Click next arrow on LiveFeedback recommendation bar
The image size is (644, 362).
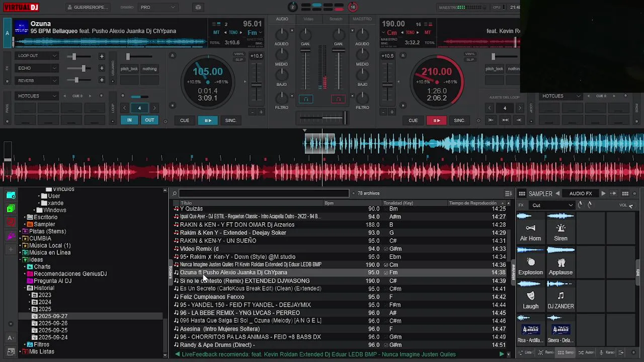tap(501, 354)
